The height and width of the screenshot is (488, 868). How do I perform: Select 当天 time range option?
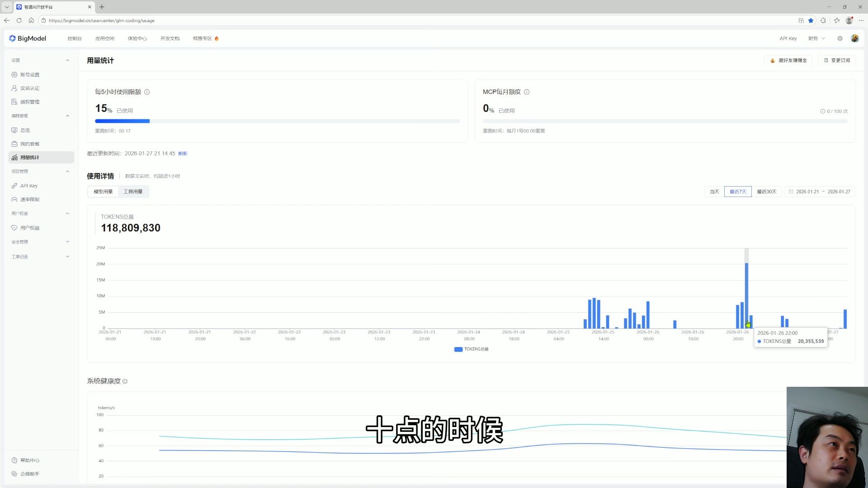(714, 192)
